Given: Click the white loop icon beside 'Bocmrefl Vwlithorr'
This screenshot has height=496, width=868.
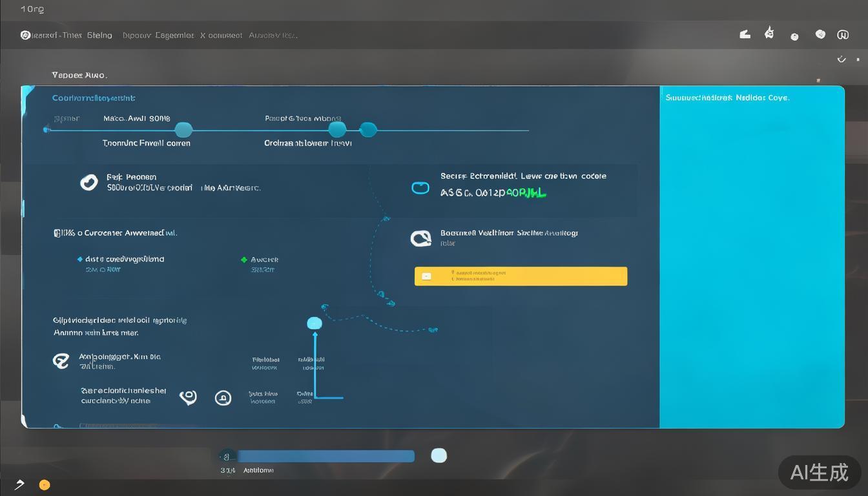Looking at the screenshot, I should click(420, 239).
